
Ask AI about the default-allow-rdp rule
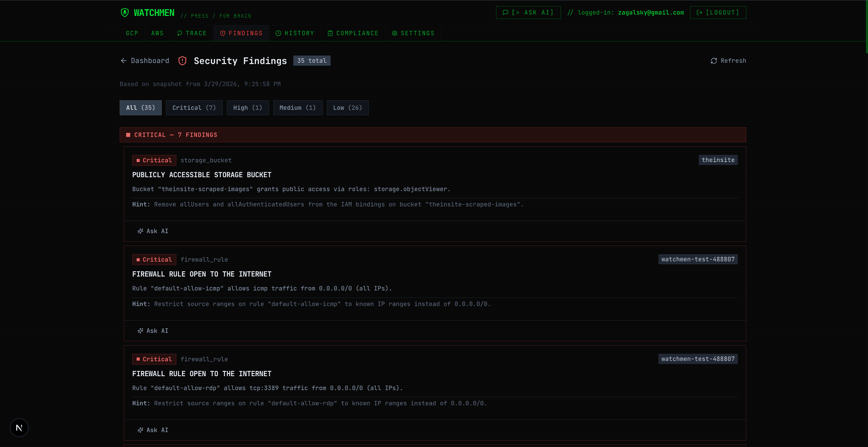[x=153, y=430]
